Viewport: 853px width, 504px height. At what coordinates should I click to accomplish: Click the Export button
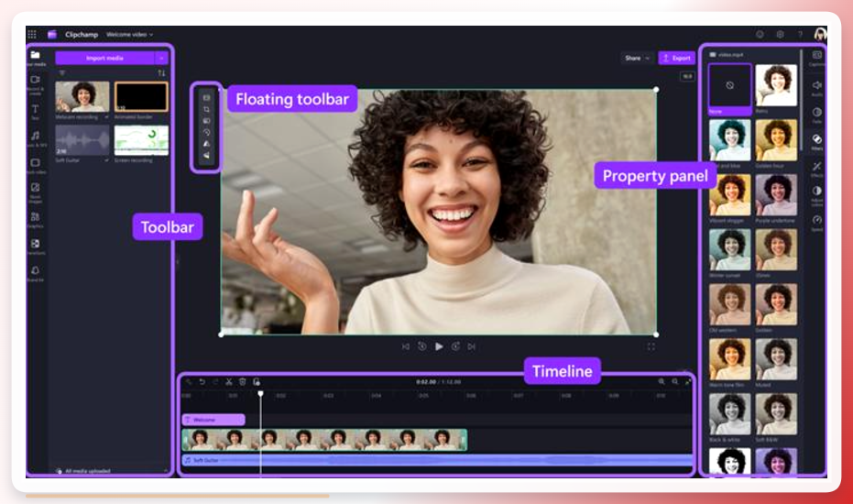coord(677,58)
